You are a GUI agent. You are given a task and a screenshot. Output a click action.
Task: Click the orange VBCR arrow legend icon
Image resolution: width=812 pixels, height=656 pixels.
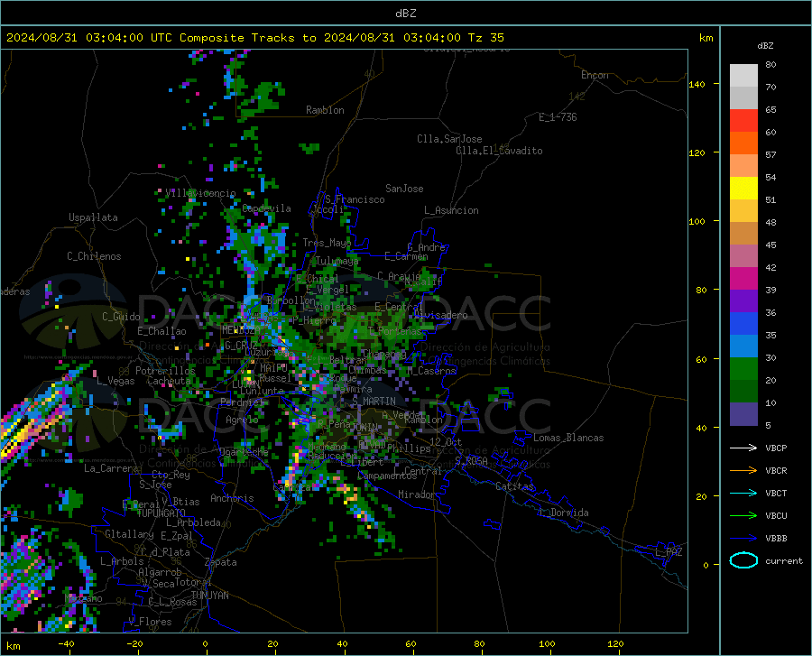point(743,471)
